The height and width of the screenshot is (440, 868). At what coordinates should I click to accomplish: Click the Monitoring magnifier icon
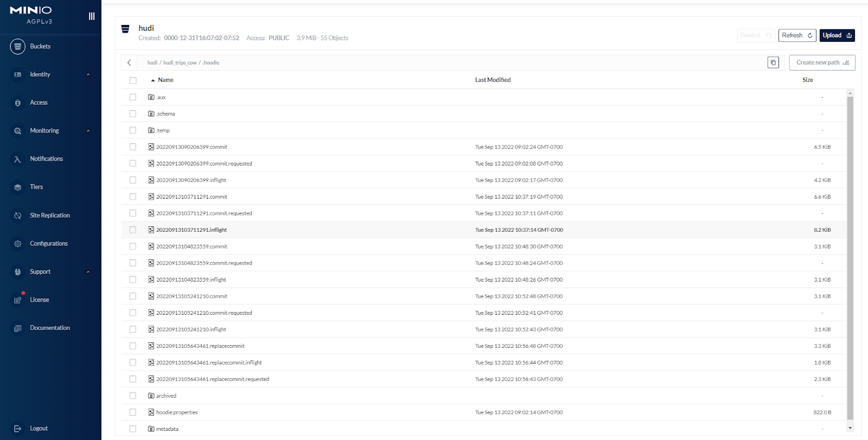(18, 131)
